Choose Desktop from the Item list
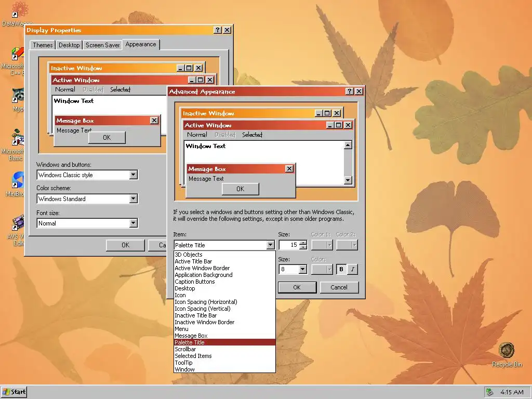Image resolution: width=532 pixels, height=399 pixels. point(224,288)
